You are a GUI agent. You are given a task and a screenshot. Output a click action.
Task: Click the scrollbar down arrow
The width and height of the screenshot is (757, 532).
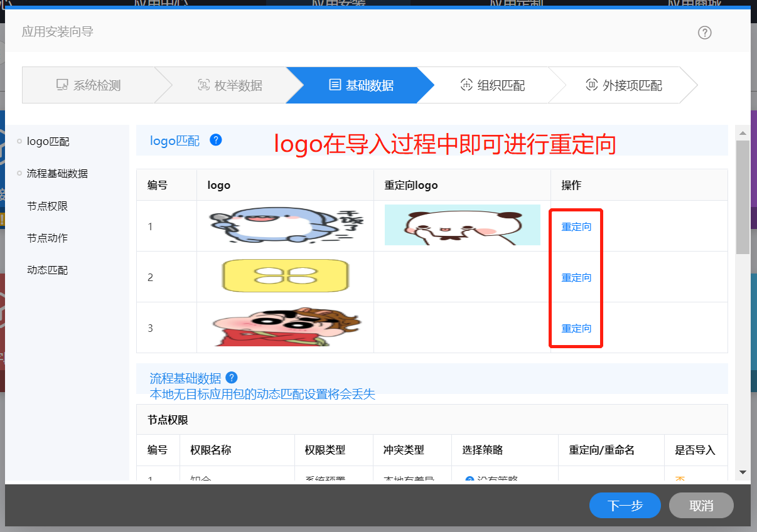tap(743, 472)
